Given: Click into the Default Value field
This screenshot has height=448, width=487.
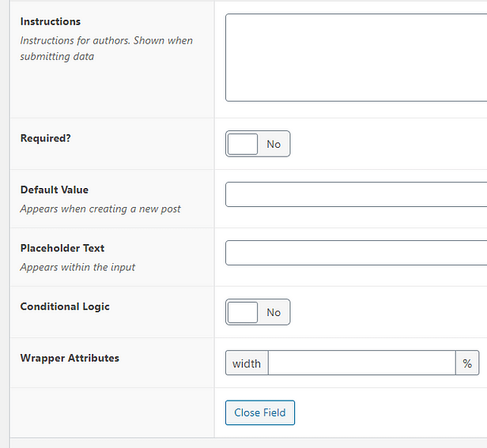Looking at the screenshot, I should coord(356,194).
